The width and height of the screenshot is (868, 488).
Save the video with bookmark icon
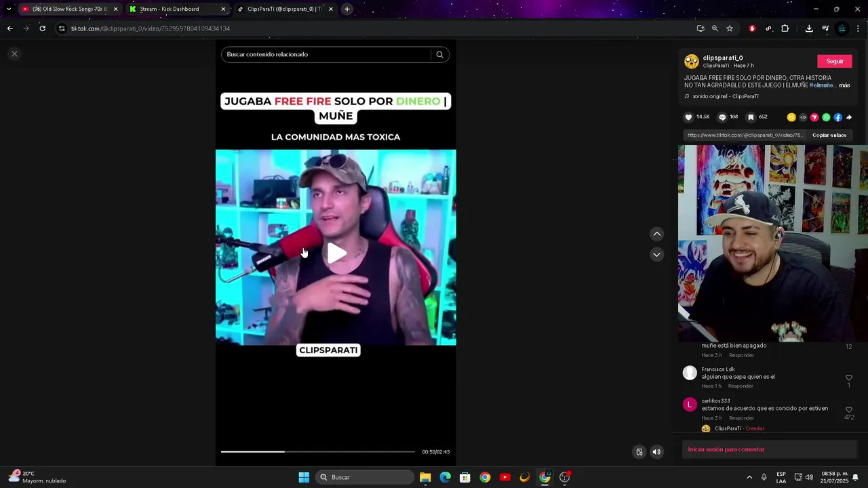click(x=751, y=117)
